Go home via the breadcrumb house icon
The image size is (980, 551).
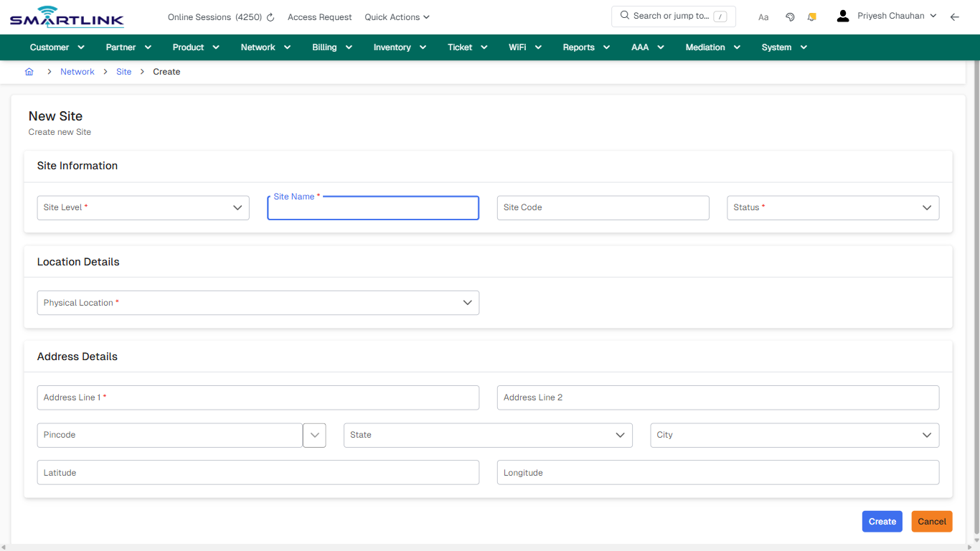pos(29,72)
